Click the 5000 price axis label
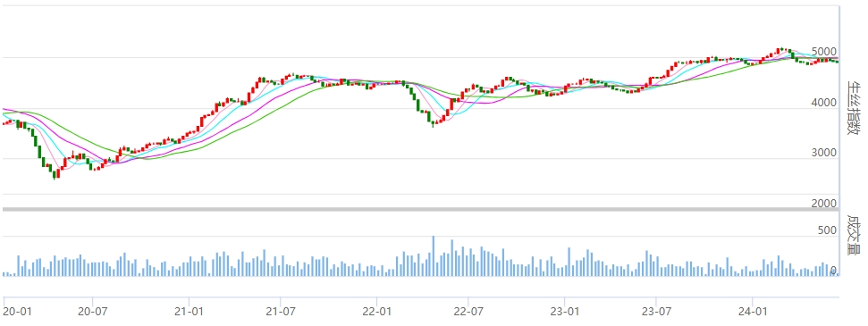Screen dimensions: 868x326 (824, 52)
